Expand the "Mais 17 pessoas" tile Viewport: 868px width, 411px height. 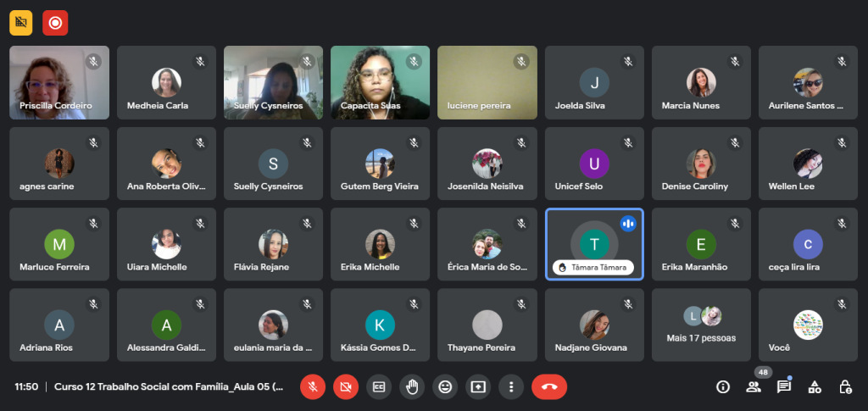click(x=701, y=325)
